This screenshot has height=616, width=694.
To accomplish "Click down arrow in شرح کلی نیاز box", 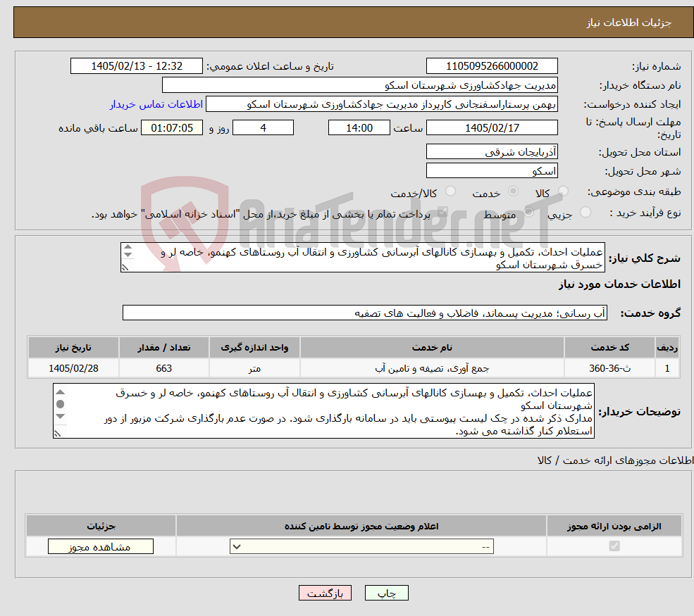I will point(128,255).
